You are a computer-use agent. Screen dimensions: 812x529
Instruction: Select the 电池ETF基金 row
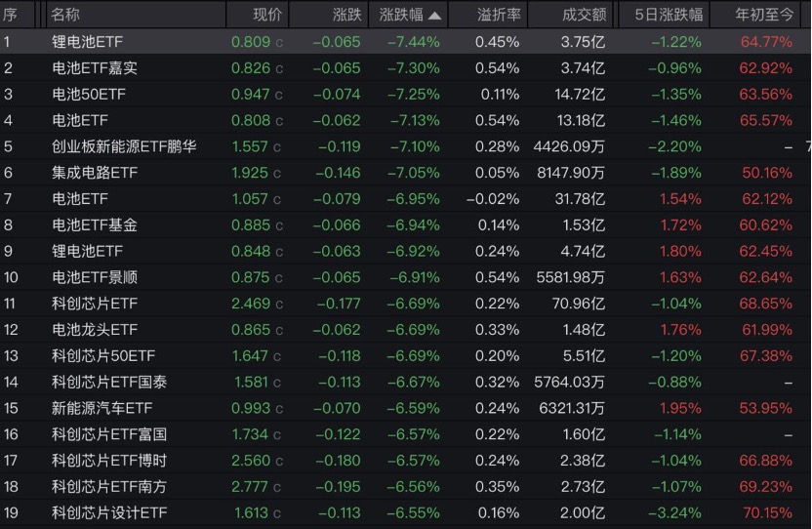coord(94,224)
